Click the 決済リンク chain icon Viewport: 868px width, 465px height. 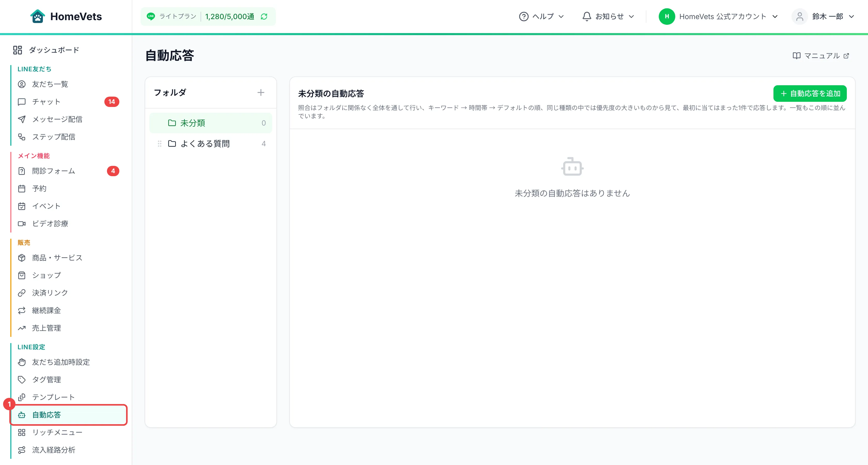coord(21,293)
